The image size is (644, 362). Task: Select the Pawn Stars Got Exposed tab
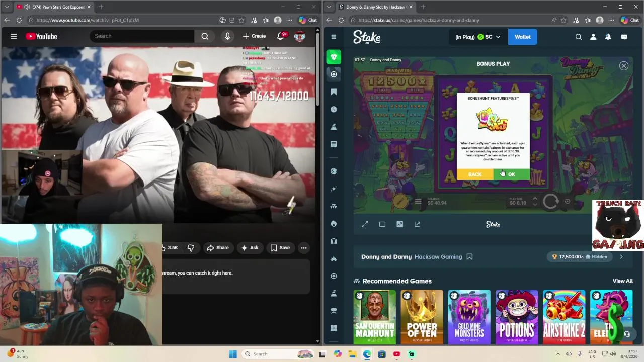coord(53,7)
